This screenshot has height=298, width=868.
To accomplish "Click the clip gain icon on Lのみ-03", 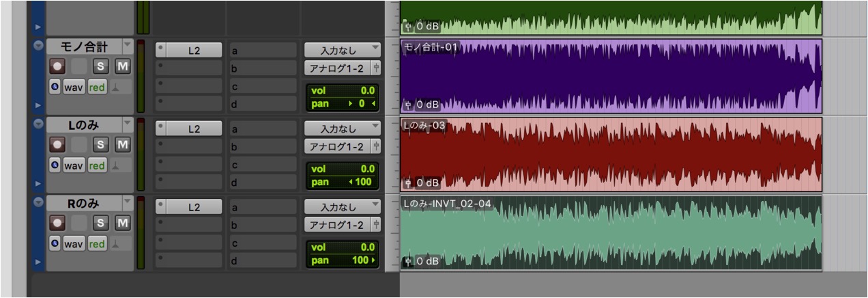I will tap(408, 183).
